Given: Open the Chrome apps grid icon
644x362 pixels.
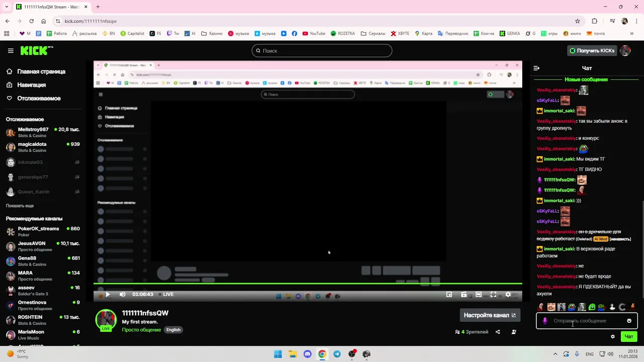Looking at the screenshot, I should tap(7, 34).
